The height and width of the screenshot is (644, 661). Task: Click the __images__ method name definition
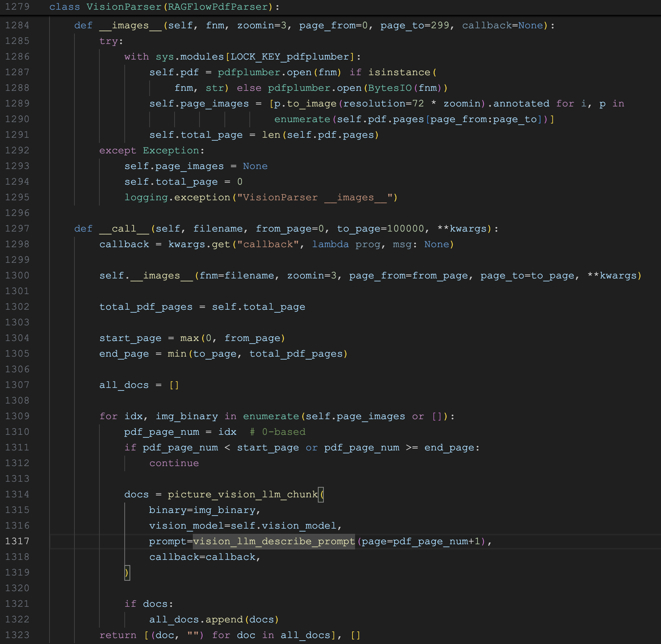coord(130,25)
